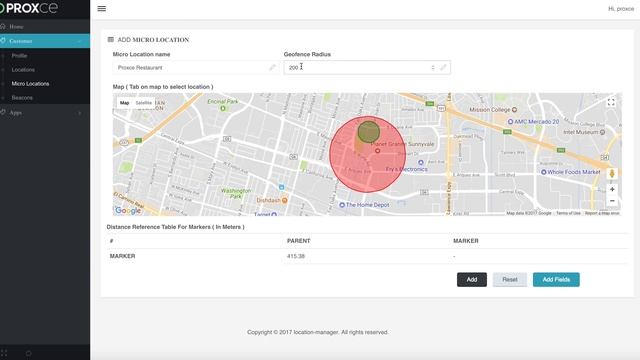Switch map to Map view
The height and width of the screenshot is (360, 640).
(x=124, y=103)
